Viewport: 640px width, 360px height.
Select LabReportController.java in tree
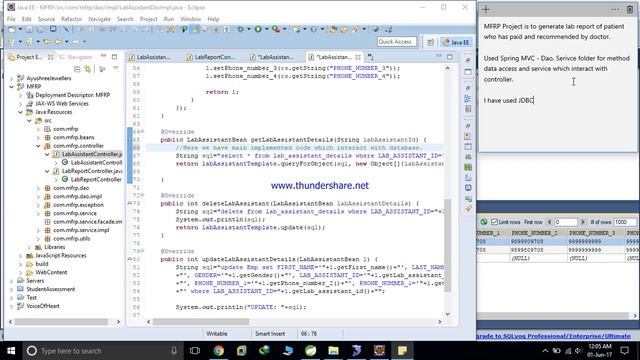[92, 171]
